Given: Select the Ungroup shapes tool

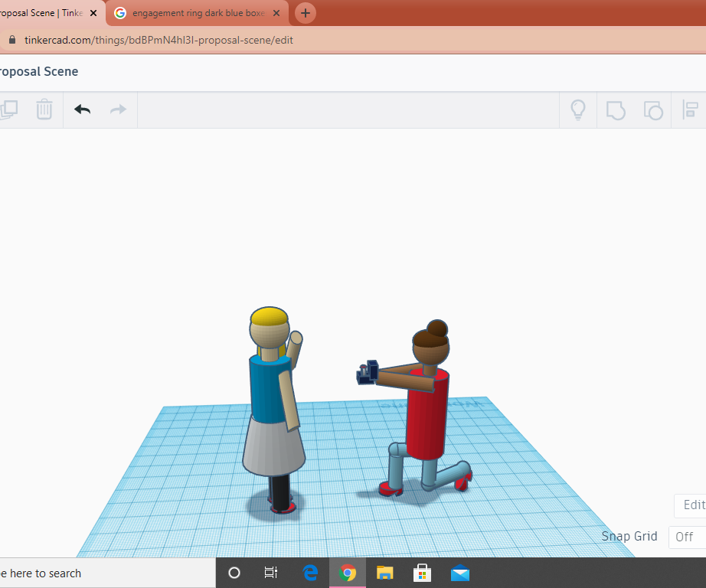Looking at the screenshot, I should point(653,109).
